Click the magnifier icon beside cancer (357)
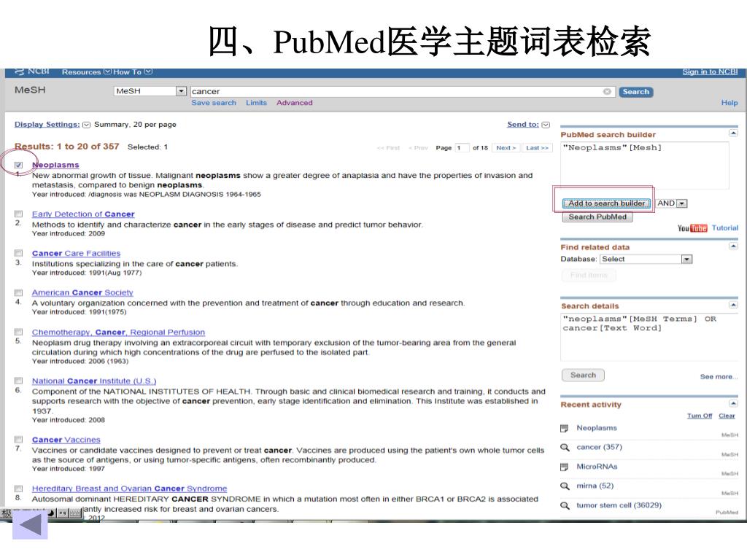The image size is (747, 560). (565, 448)
